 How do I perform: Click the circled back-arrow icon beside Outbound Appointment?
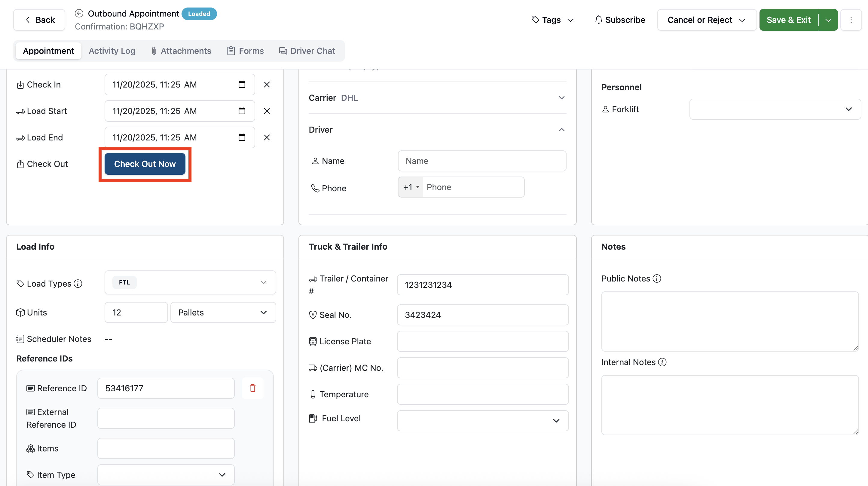pyautogui.click(x=79, y=14)
